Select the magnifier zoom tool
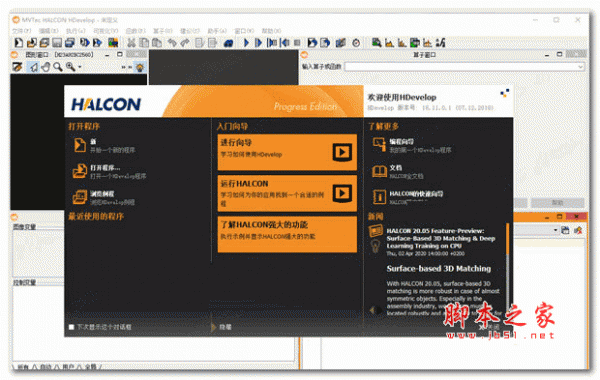The height and width of the screenshot is (380, 600). pos(58,67)
